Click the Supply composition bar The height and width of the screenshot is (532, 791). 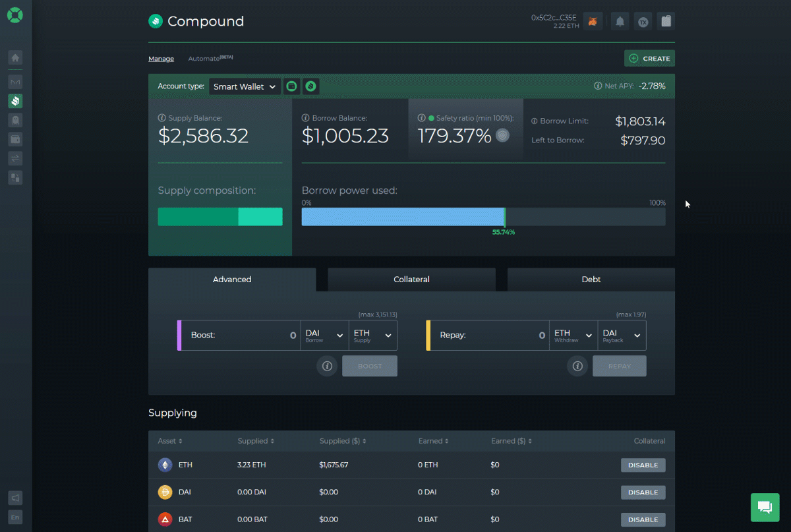(x=220, y=217)
